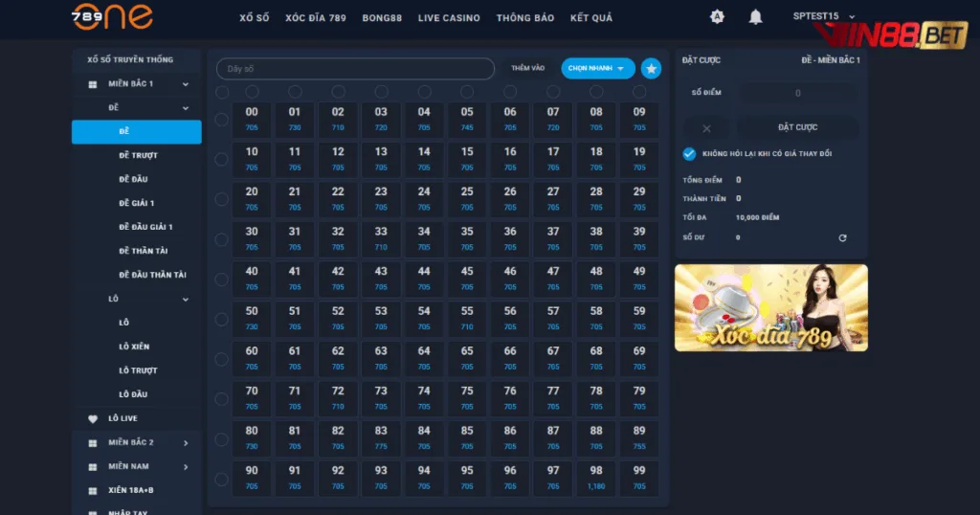Open the Xóc Đĩa 789 menu

coord(316,18)
